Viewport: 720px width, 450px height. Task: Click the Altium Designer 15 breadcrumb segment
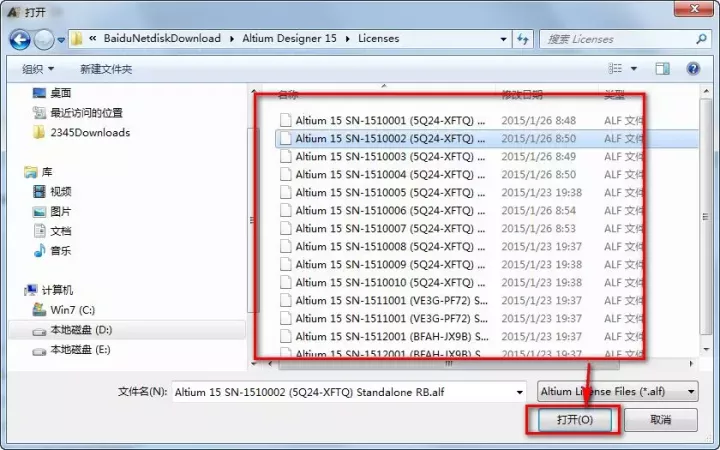(x=291, y=39)
